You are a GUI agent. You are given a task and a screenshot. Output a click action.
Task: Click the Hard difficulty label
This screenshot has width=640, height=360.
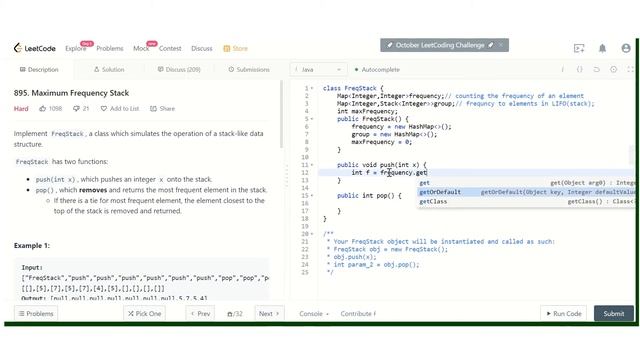click(21, 109)
